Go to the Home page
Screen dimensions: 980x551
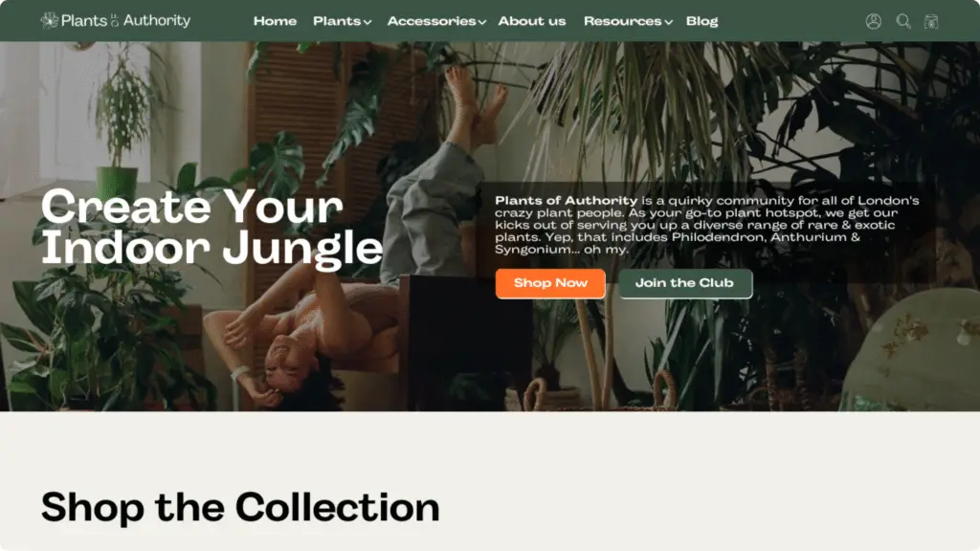[275, 21]
